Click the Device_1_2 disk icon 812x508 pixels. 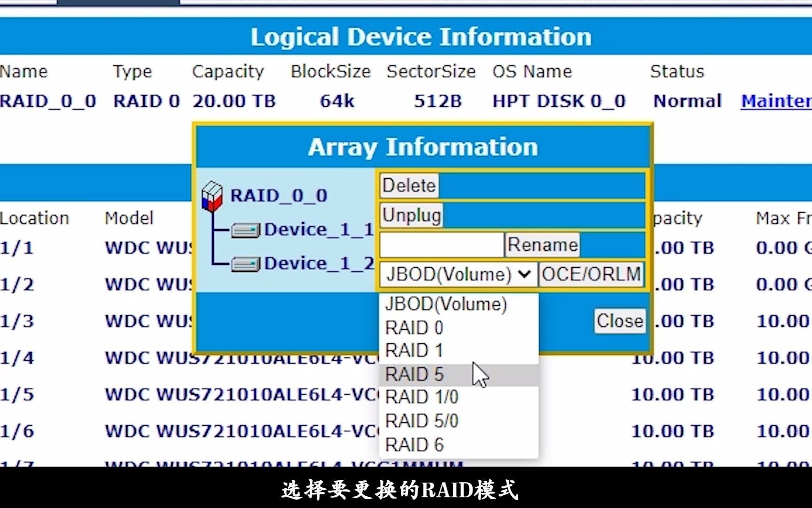245,263
